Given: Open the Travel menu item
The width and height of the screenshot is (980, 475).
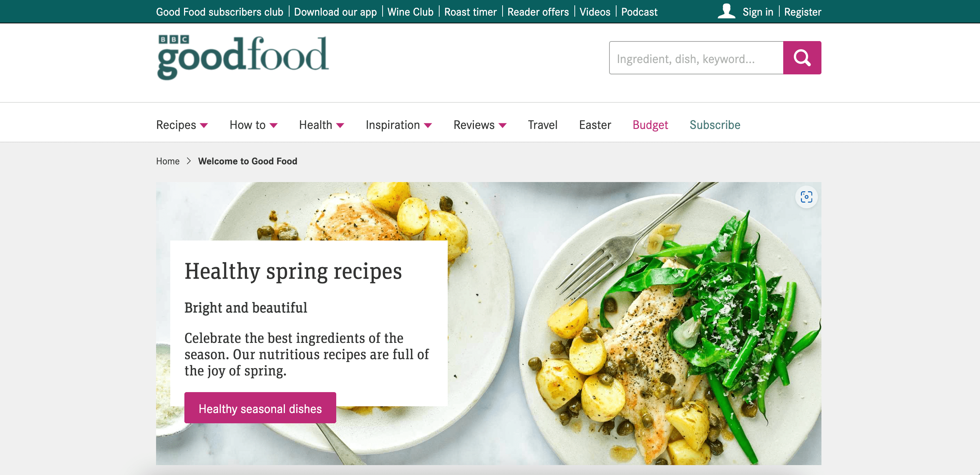Looking at the screenshot, I should pyautogui.click(x=543, y=125).
